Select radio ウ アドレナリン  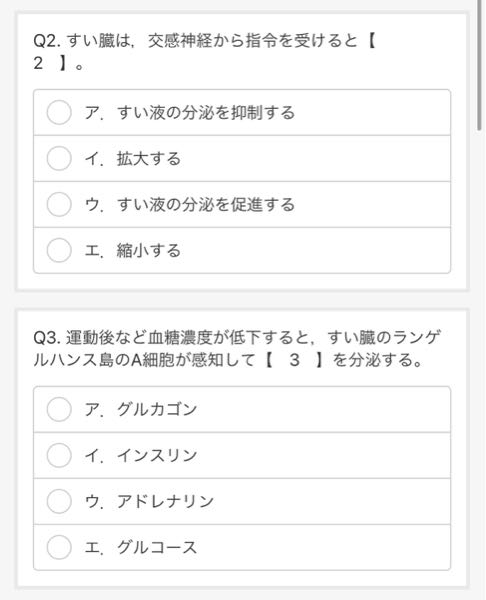(x=59, y=501)
